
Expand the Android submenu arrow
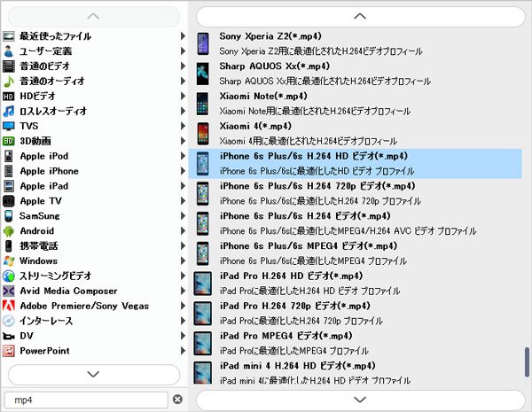tap(183, 231)
